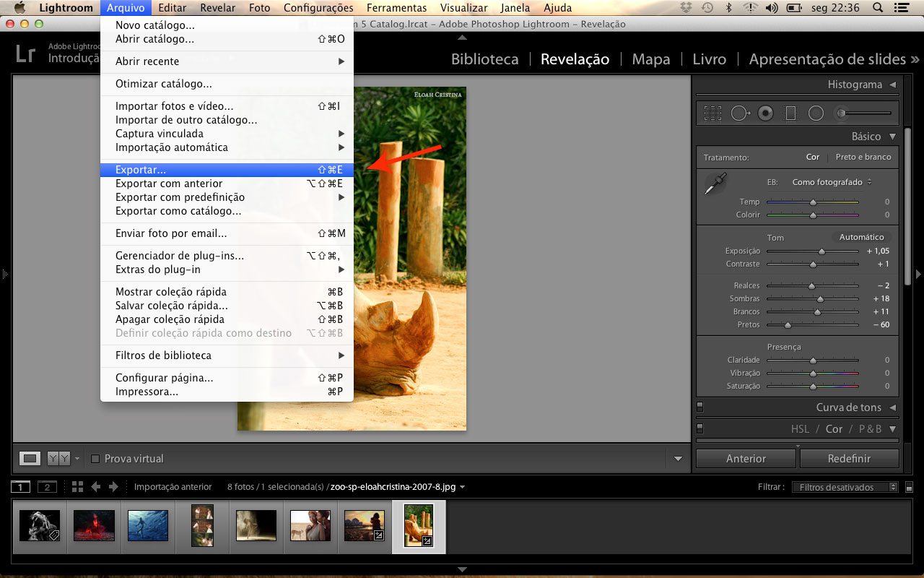Select the underwater swimmer thumbnail in filmstrip
The height and width of the screenshot is (578, 924).
tap(148, 525)
